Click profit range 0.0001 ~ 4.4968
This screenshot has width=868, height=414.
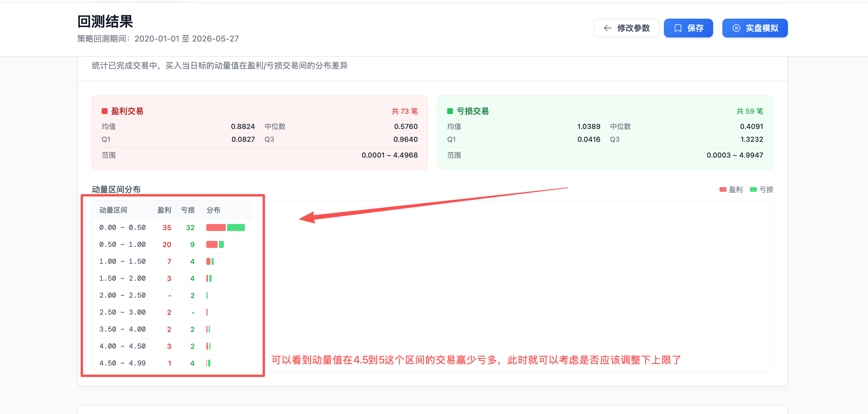390,155
